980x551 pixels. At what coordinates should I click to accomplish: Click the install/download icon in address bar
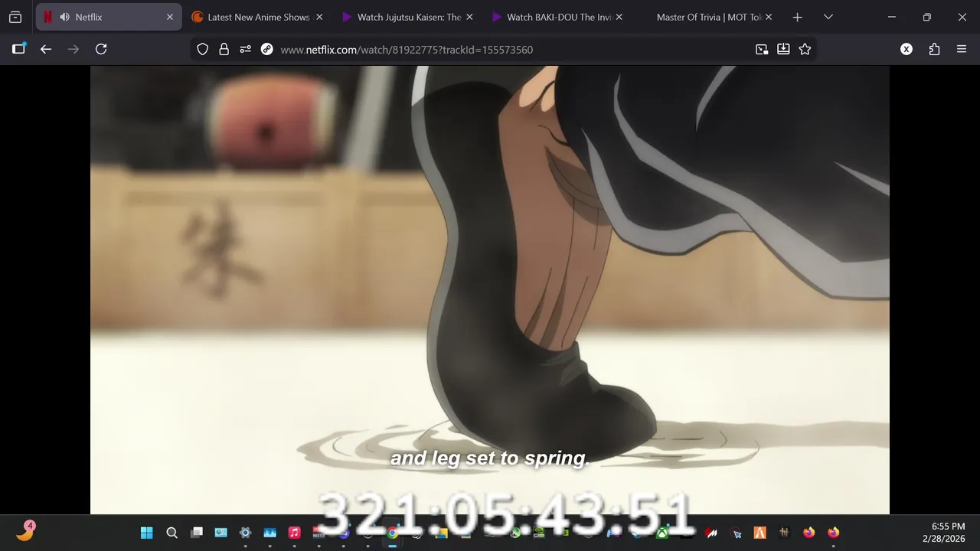click(783, 49)
